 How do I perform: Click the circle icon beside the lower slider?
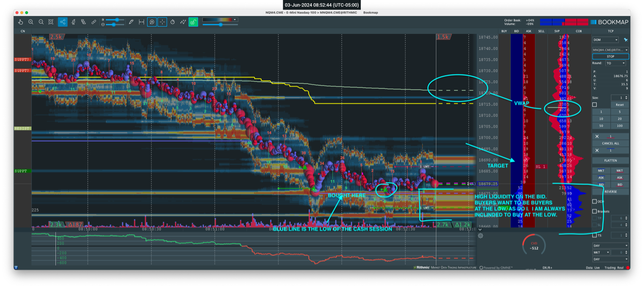click(x=103, y=24)
